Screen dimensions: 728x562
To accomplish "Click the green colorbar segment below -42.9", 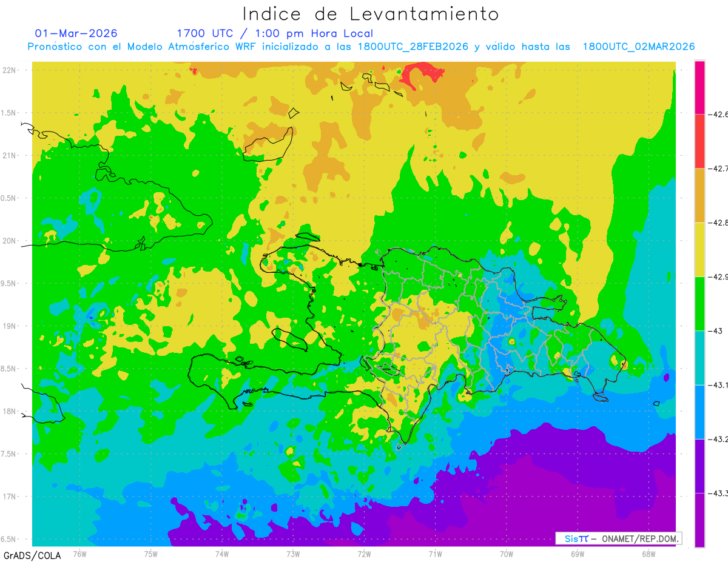I will coord(699,303).
